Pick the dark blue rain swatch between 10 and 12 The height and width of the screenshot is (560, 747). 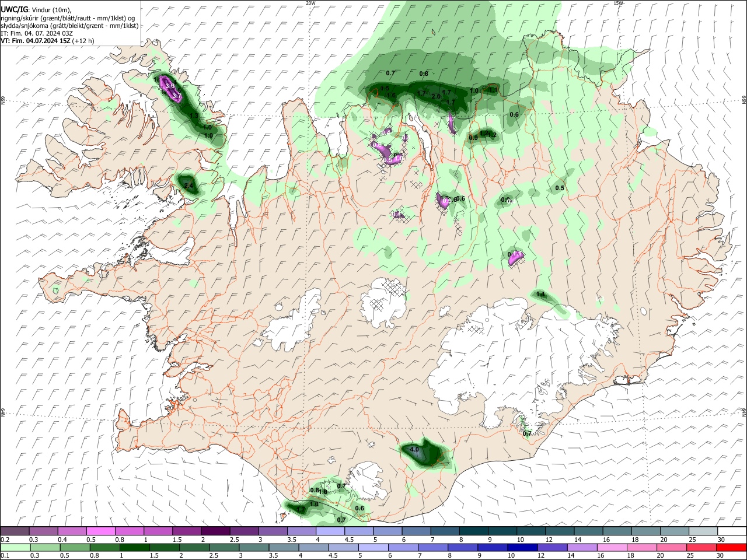tap(522, 548)
